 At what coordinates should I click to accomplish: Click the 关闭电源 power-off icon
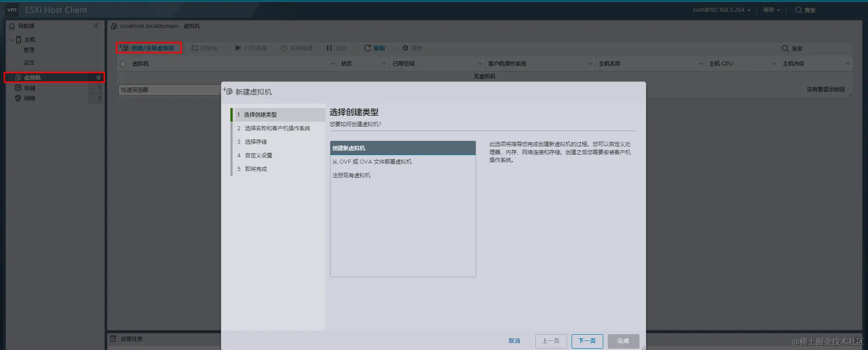point(283,48)
